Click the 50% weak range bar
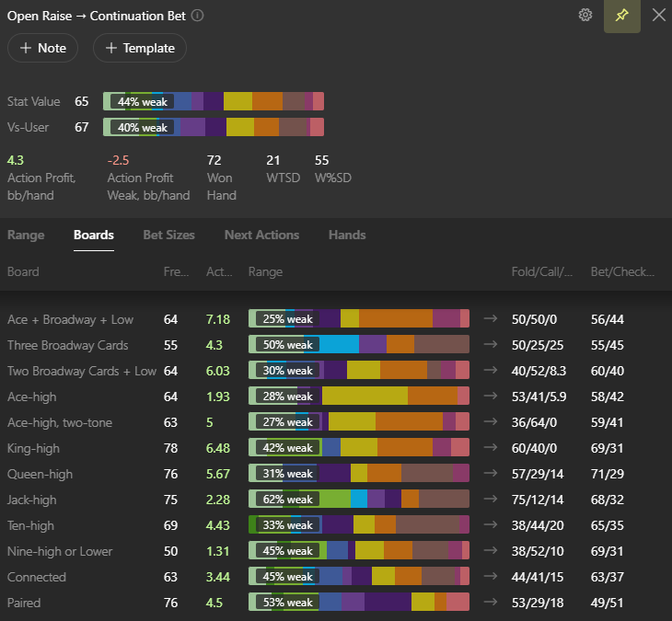This screenshot has width=672, height=621. tap(359, 344)
